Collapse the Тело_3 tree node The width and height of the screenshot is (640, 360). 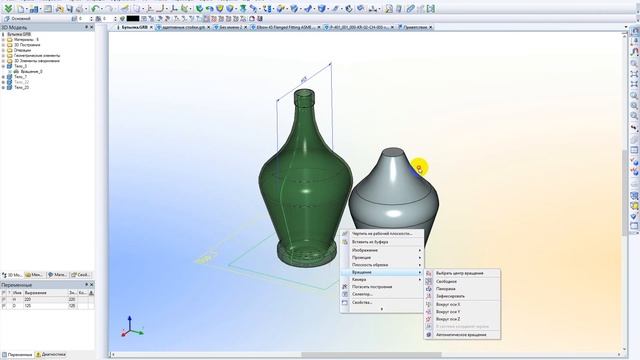[x=4, y=66]
